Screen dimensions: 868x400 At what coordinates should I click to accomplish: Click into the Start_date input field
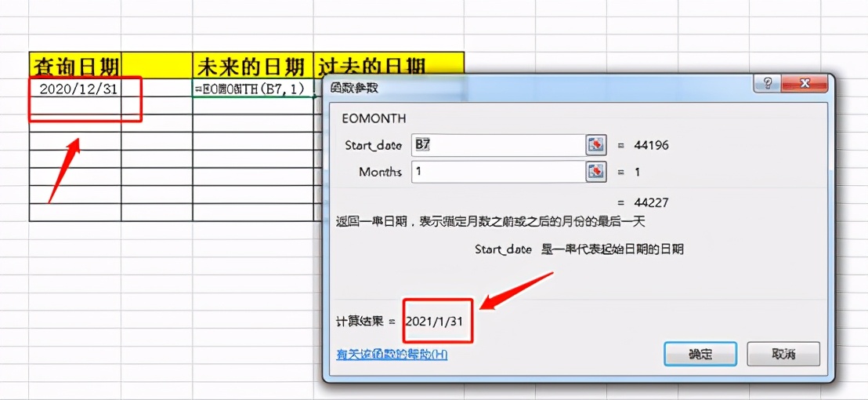click(498, 145)
